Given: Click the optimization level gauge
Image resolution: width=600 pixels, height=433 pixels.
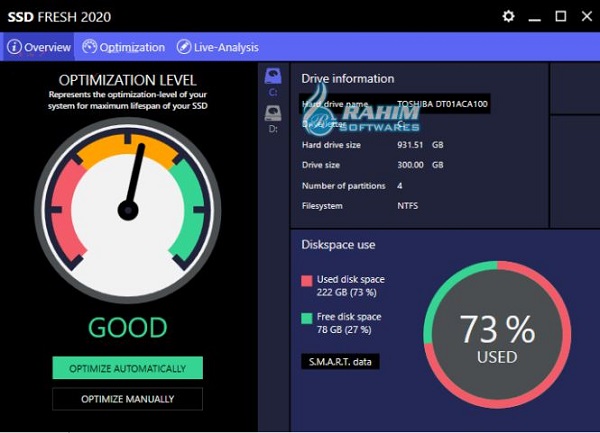Looking at the screenshot, I should click(x=128, y=210).
